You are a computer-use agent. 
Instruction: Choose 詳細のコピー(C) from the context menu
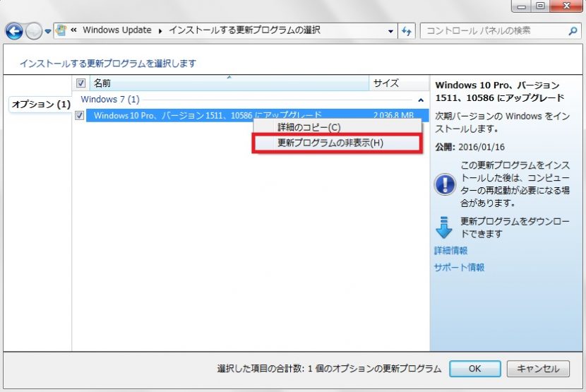click(x=337, y=127)
